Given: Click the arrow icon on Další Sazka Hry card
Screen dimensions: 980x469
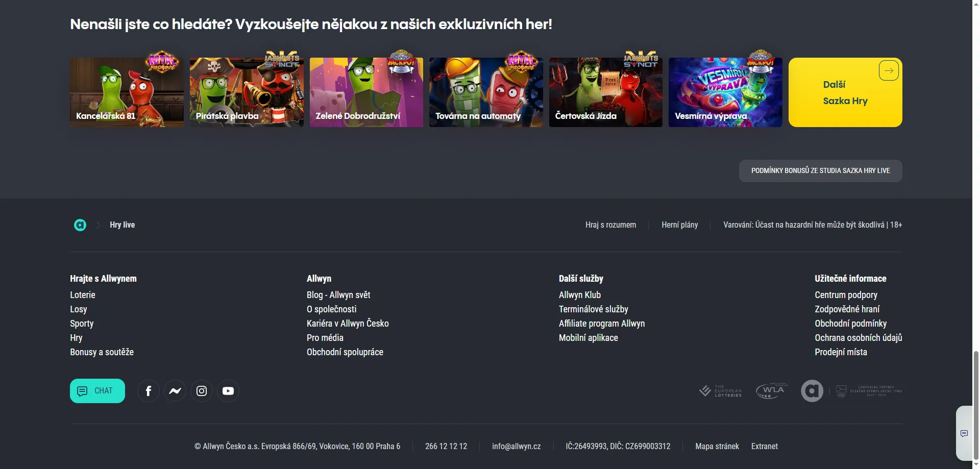Looking at the screenshot, I should pyautogui.click(x=889, y=71).
